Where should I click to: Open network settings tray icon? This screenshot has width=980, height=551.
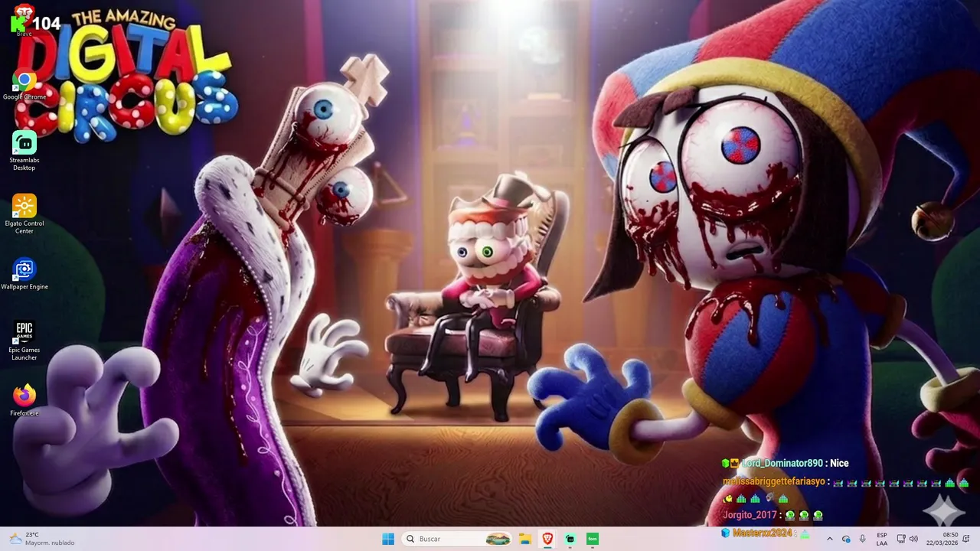click(x=901, y=539)
